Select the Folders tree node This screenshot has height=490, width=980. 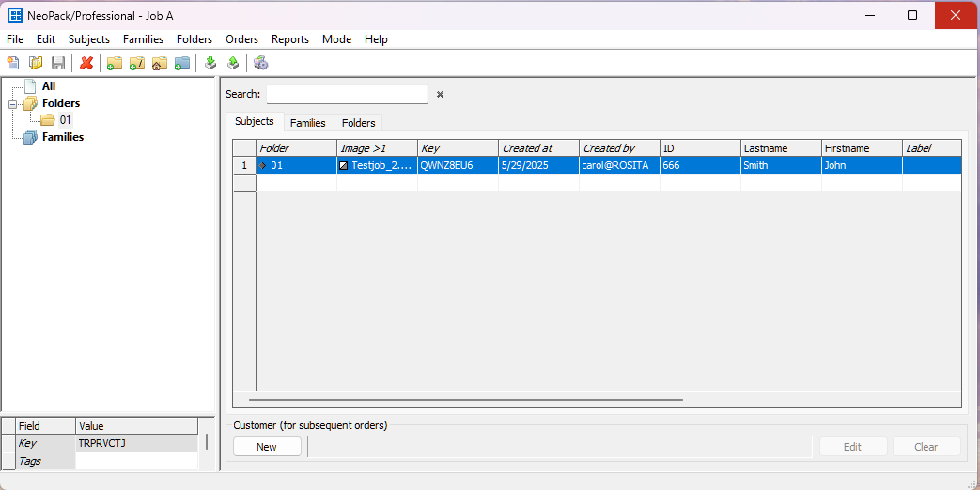[x=61, y=103]
